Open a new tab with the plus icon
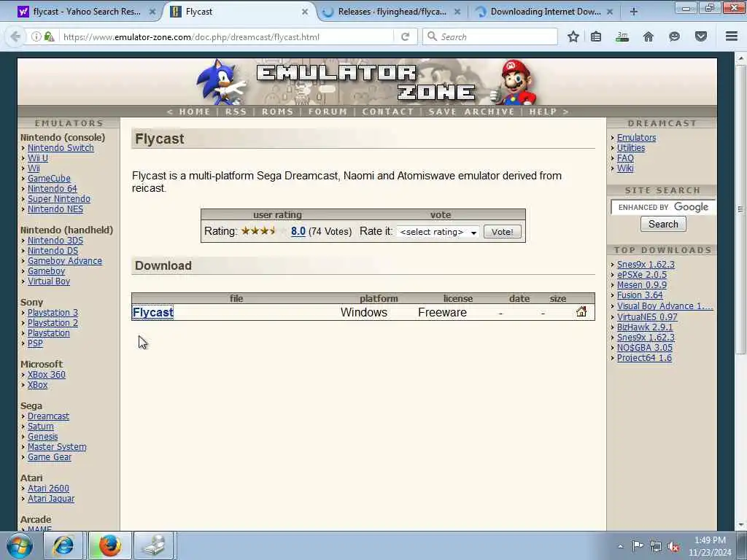 coord(634,12)
